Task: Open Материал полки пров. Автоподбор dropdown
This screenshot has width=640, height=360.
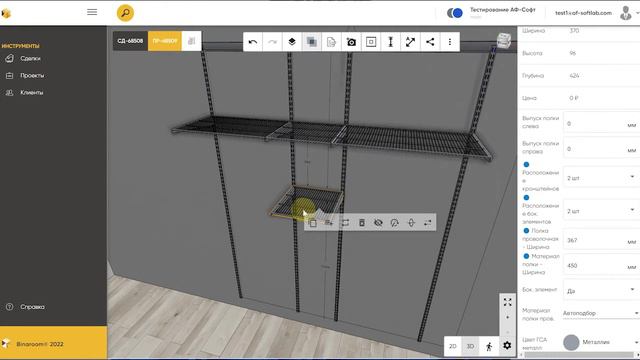Action: (601, 313)
